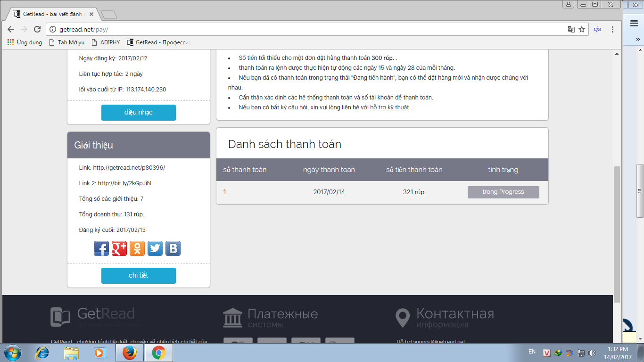Open the GetRead bookmark in the bookmarks bar
Image resolution: width=644 pixels, height=362 pixels.
(x=158, y=42)
